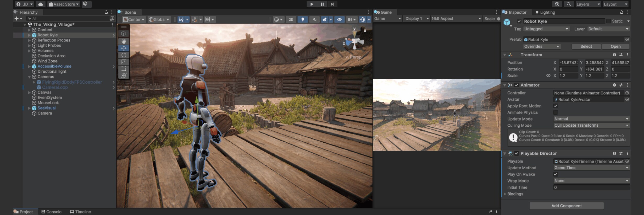Click the Initial Time input field
644x215 pixels.
(x=591, y=187)
